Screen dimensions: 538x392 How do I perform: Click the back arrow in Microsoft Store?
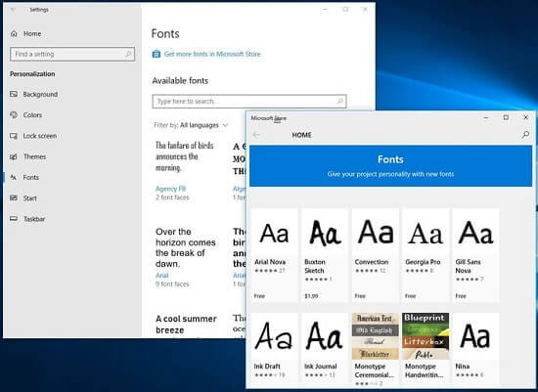[x=256, y=135]
